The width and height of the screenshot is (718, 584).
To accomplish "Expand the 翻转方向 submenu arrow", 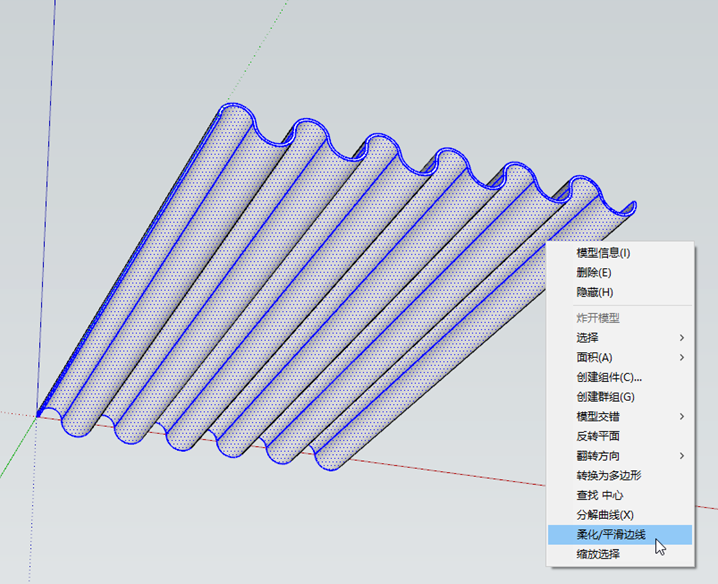I will point(682,456).
